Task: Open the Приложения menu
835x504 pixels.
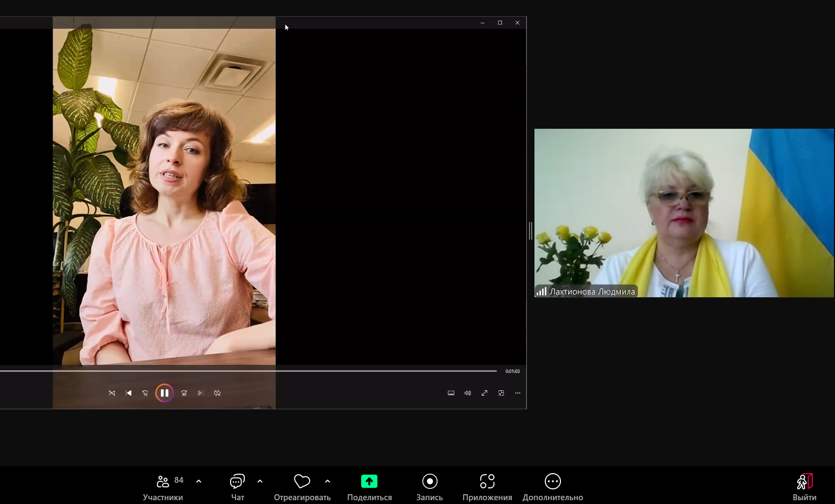Action: pyautogui.click(x=487, y=487)
